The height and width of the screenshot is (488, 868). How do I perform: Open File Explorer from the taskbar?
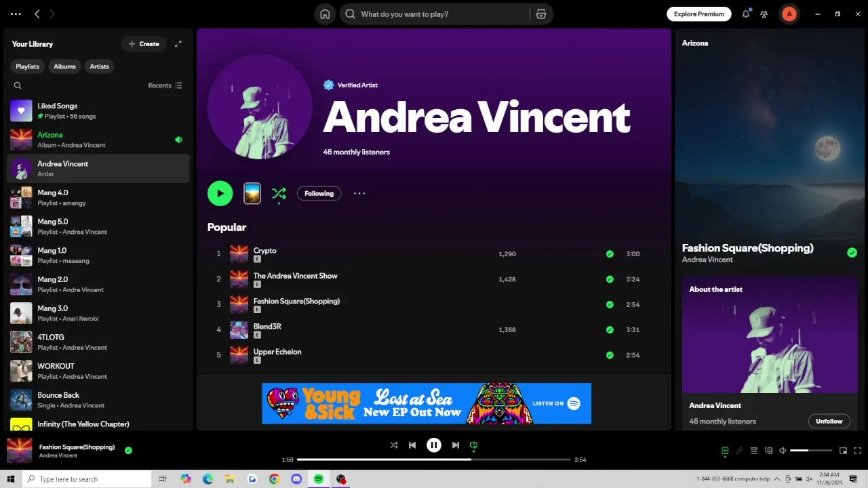tap(230, 479)
